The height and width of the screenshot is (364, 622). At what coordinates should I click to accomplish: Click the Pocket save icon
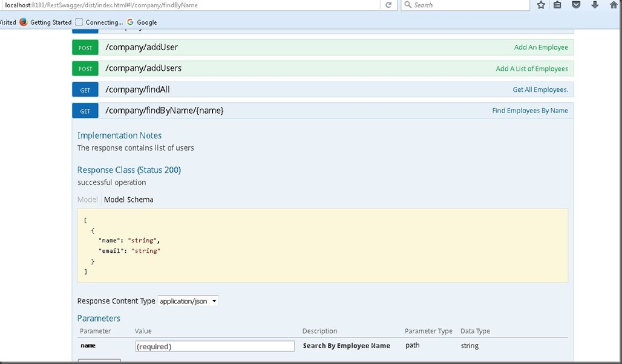point(576,5)
